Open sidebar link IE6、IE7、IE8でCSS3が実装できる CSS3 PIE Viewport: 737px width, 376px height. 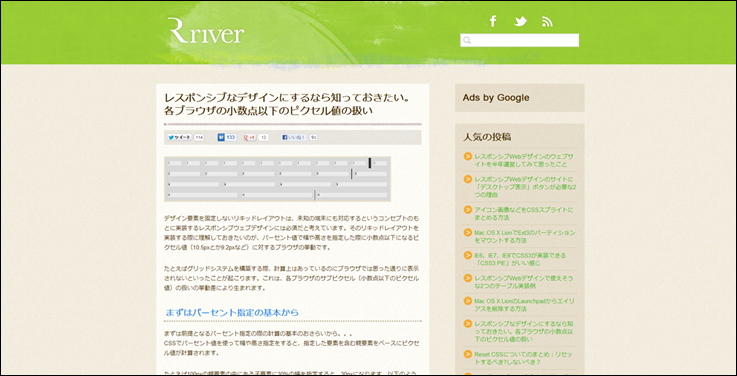[x=520, y=259]
